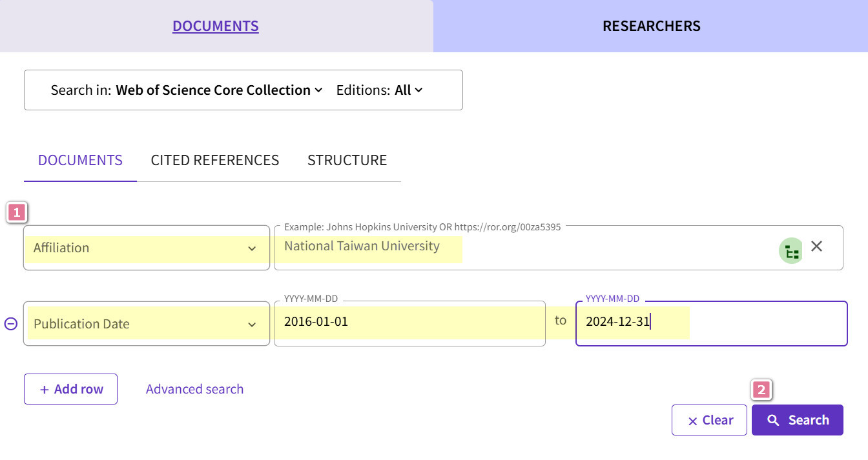This screenshot has width=868, height=460.
Task: Switch to the Researchers top tab
Action: coord(651,26)
